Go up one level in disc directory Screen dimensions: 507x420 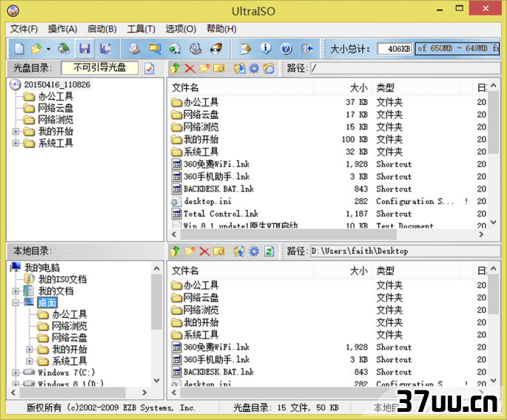[x=175, y=68]
